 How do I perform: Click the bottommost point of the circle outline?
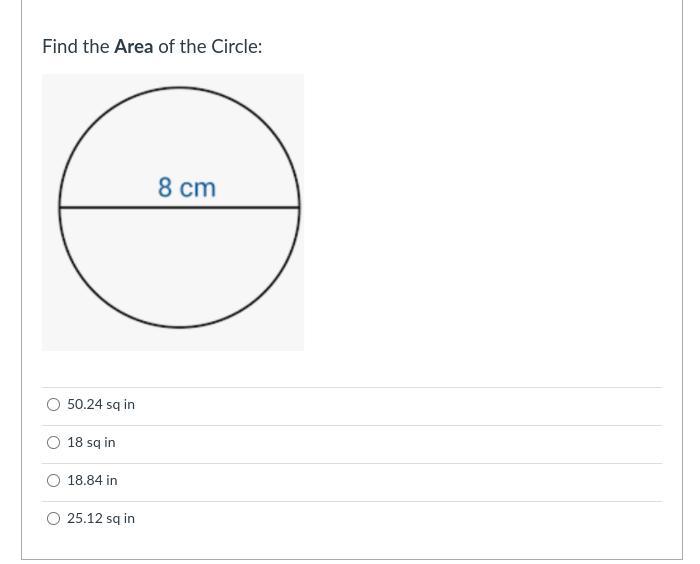[x=179, y=327]
